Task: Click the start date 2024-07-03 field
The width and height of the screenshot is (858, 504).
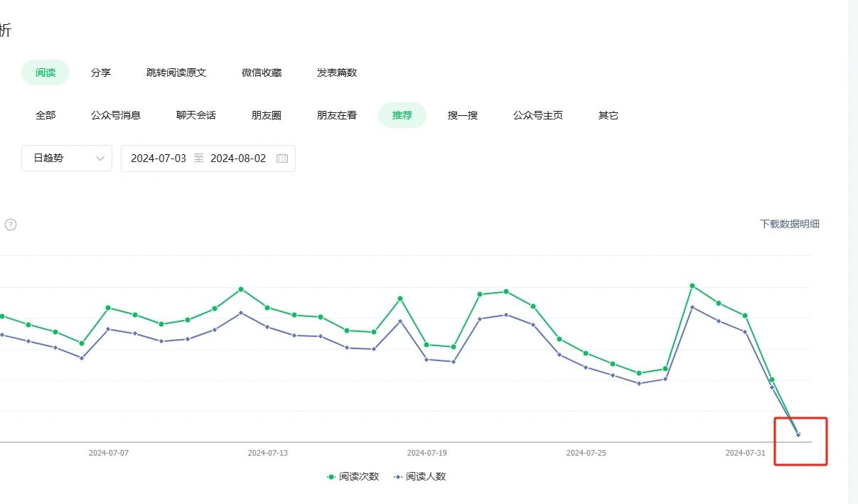Action: [159, 159]
